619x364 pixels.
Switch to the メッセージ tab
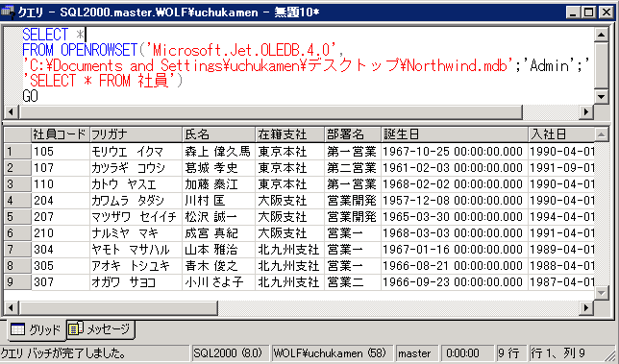(x=101, y=328)
